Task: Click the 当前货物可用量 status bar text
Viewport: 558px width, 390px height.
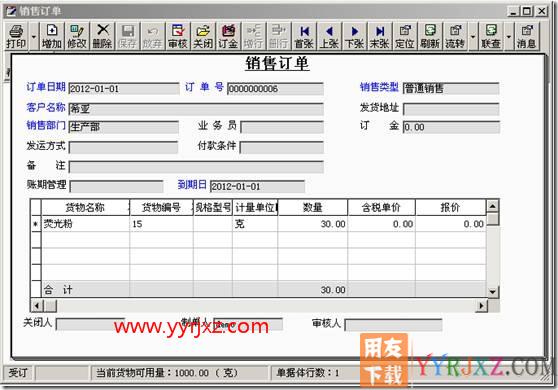Action: pyautogui.click(x=167, y=373)
